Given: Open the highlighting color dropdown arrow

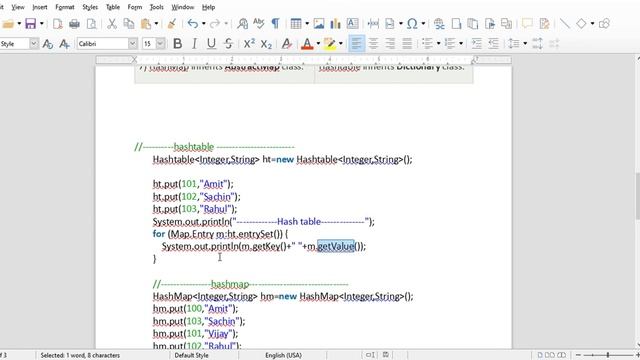Looking at the screenshot, I should point(341,43).
